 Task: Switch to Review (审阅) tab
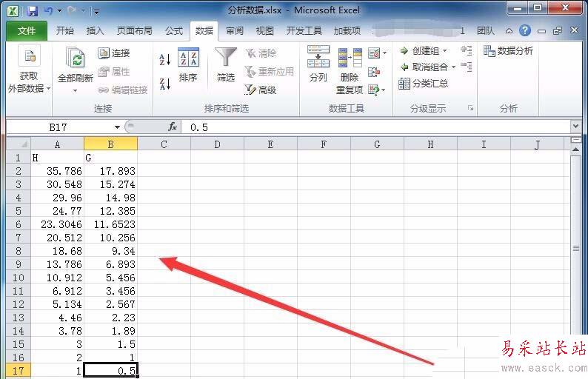click(x=234, y=31)
